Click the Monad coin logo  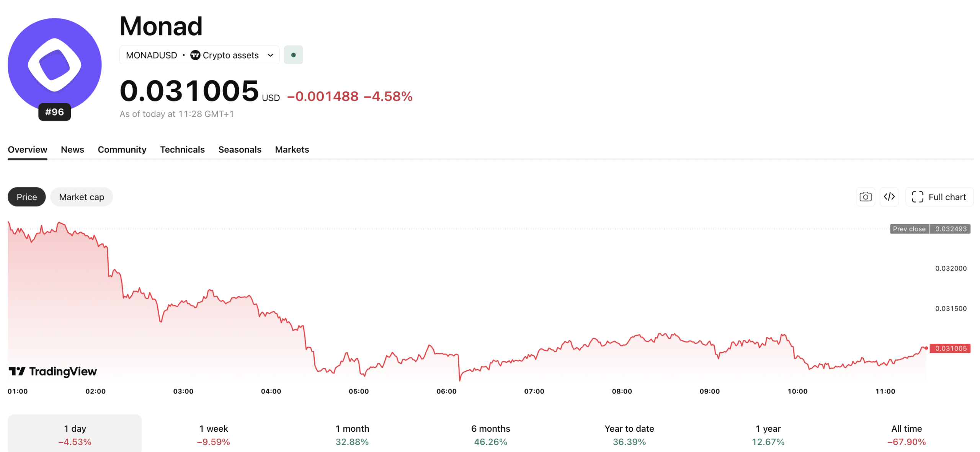[x=54, y=65]
